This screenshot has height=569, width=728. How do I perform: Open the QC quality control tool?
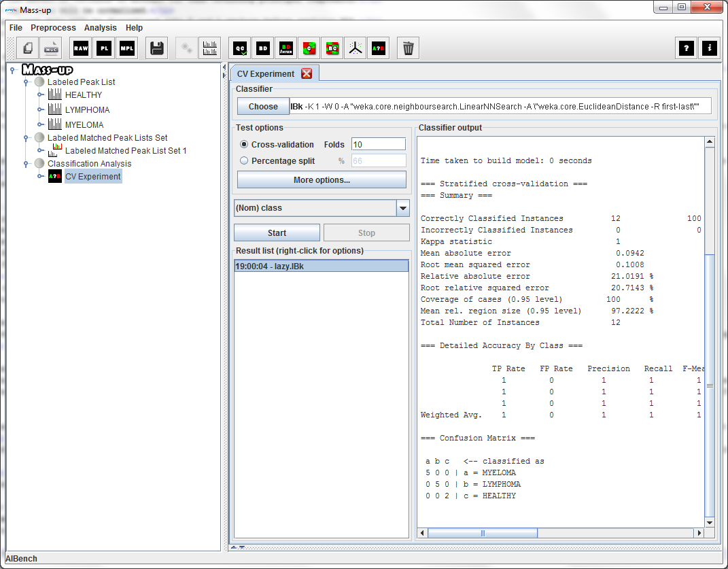(x=241, y=48)
